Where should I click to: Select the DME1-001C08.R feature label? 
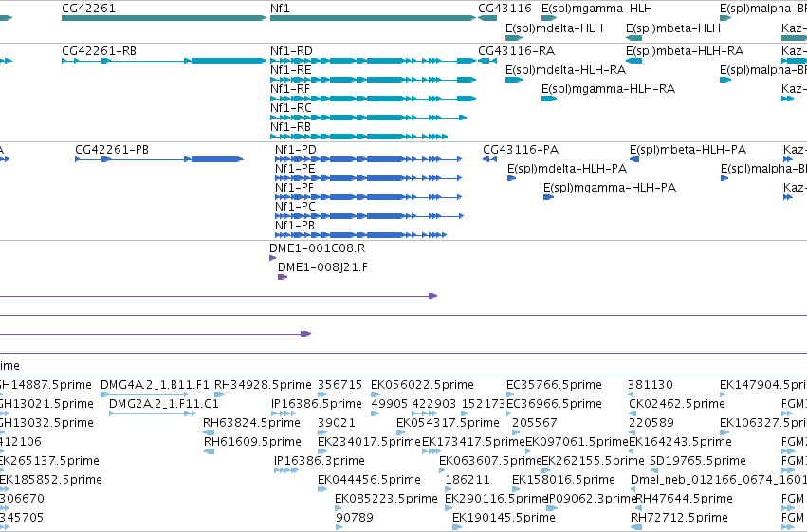coord(317,248)
